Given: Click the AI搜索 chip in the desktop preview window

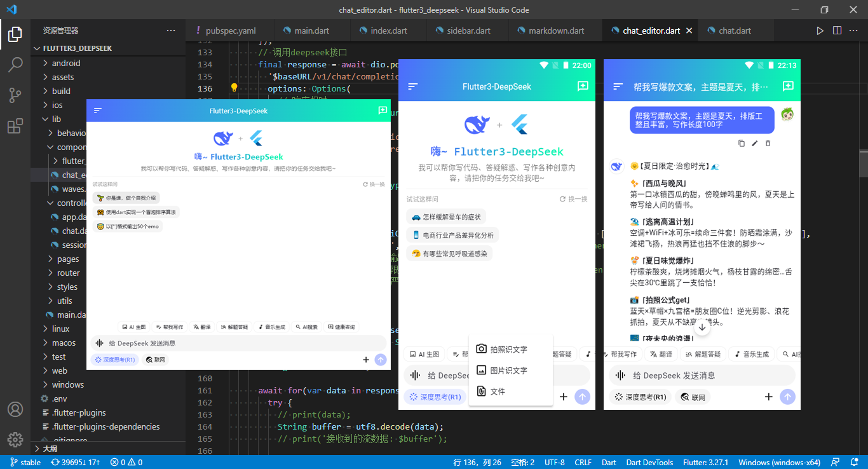Looking at the screenshot, I should (307, 327).
